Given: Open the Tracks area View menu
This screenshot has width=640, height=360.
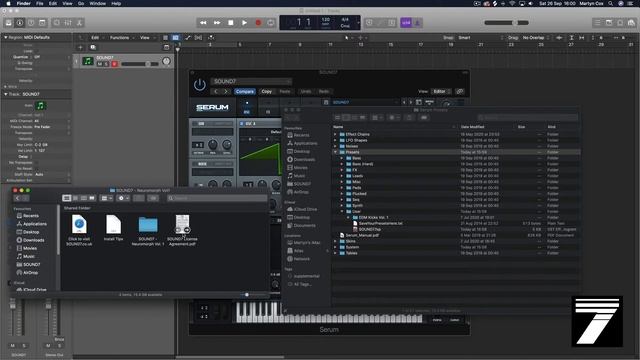Looking at the screenshot, I should [147, 38].
